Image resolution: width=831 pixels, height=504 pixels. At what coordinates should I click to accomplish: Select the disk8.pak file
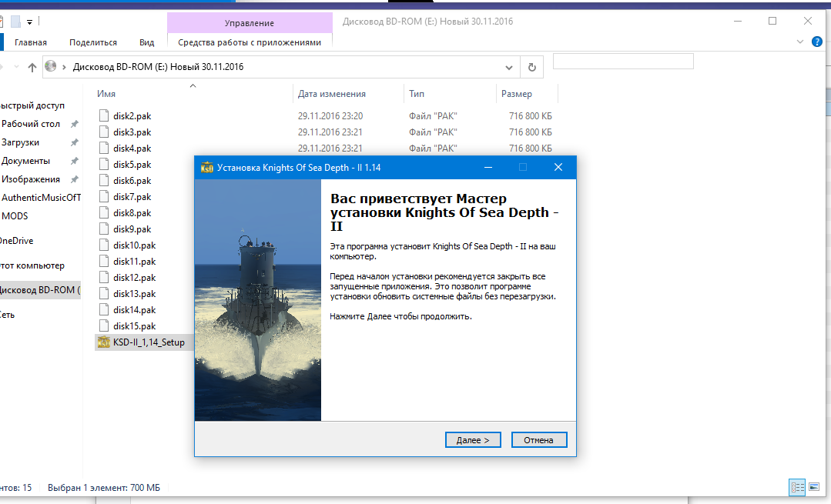[132, 213]
